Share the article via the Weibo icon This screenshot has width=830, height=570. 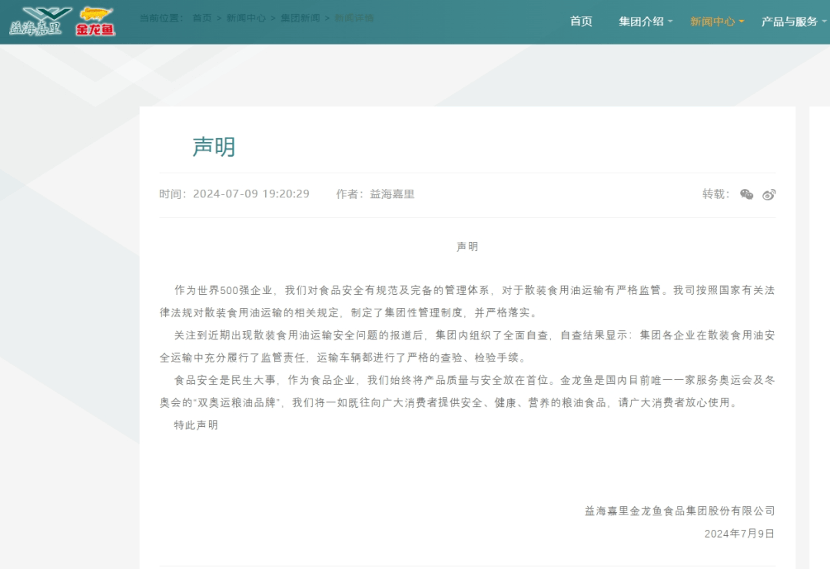pyautogui.click(x=768, y=194)
